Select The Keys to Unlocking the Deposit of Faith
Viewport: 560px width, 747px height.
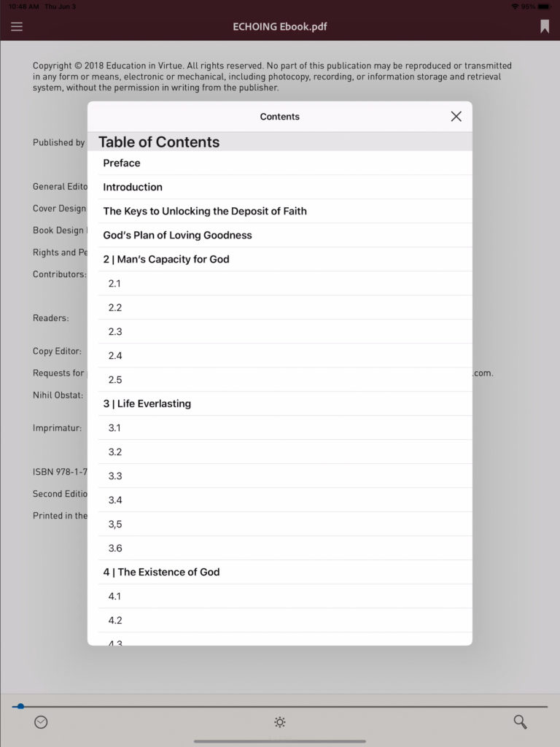click(205, 211)
